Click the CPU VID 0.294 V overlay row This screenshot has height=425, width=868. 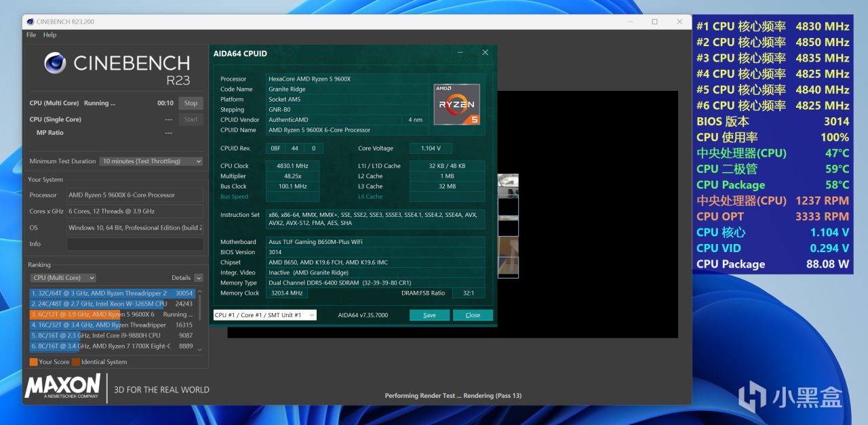pyautogui.click(x=773, y=248)
